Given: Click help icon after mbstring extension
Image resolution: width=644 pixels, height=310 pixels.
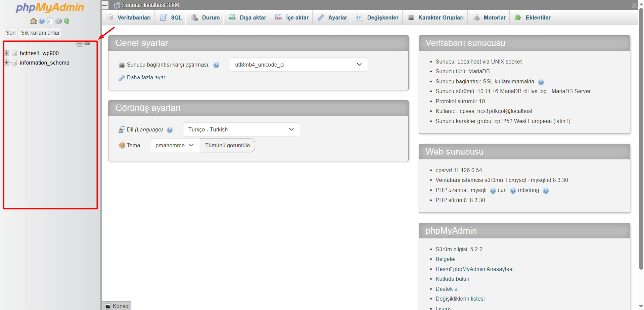Looking at the screenshot, I should click(x=546, y=191).
